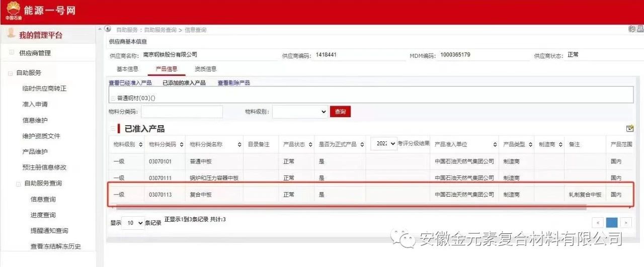Image resolution: width=644 pixels, height=267 pixels.
Task: Change records-per-page dropdown showing 10
Action: [133, 223]
